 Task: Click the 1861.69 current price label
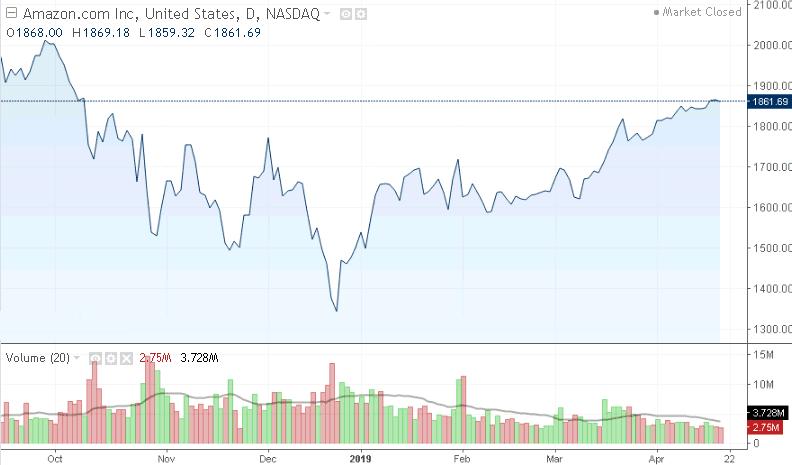[768, 102]
